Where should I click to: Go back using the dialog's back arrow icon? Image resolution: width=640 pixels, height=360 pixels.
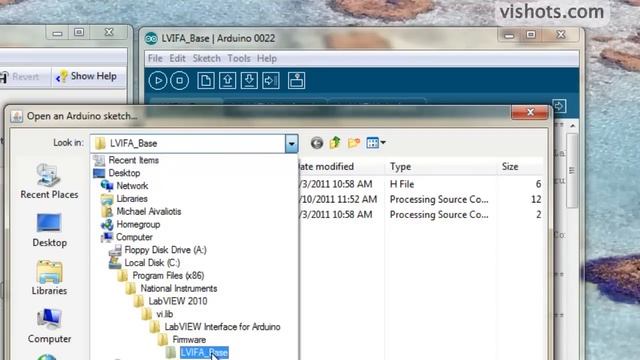point(316,143)
